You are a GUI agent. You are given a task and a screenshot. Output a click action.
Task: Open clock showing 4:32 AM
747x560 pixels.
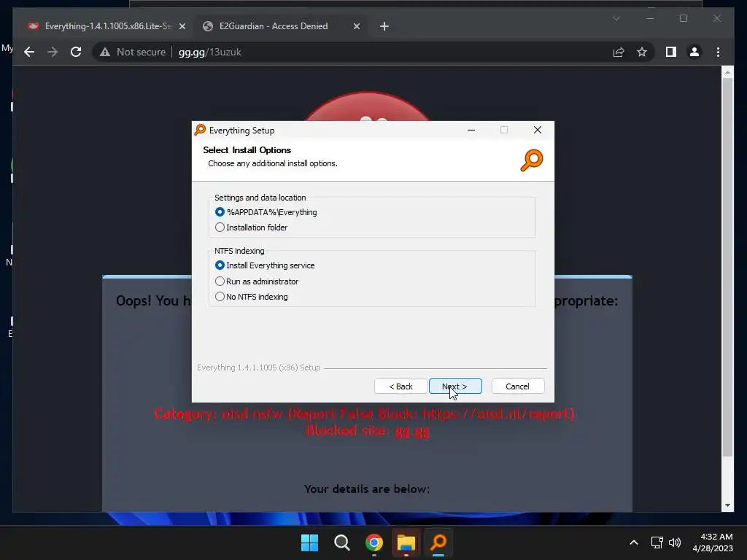pyautogui.click(x=712, y=542)
